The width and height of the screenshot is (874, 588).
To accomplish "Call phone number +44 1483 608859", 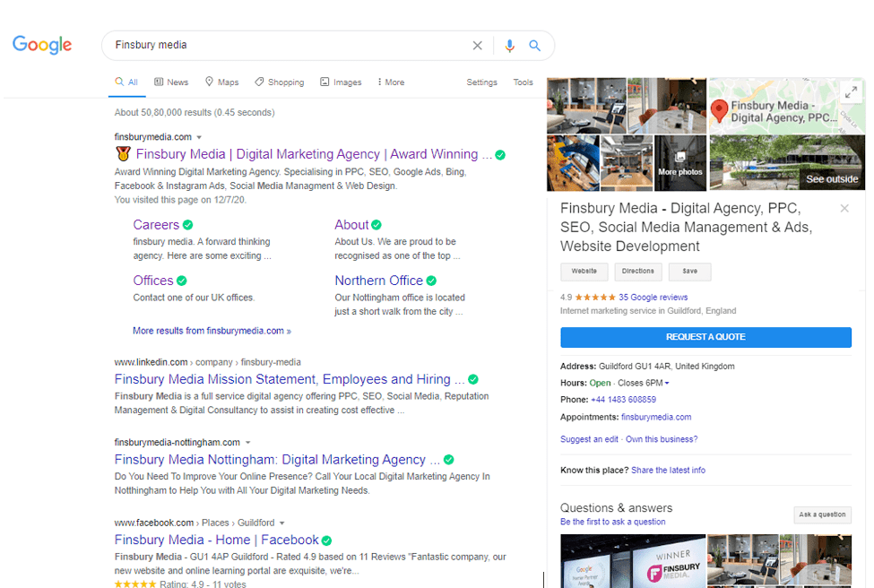I will tap(623, 400).
